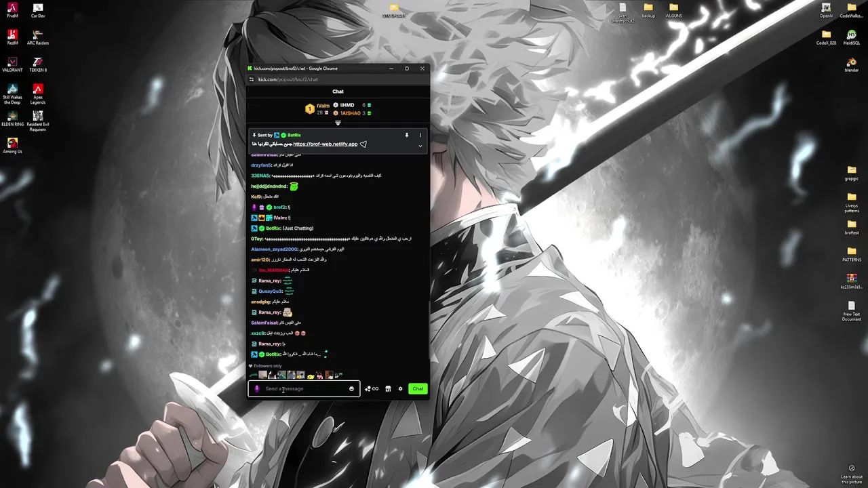The image size is (868, 488).
Task: Click BotRix name in pinned message
Action: pyautogui.click(x=294, y=135)
